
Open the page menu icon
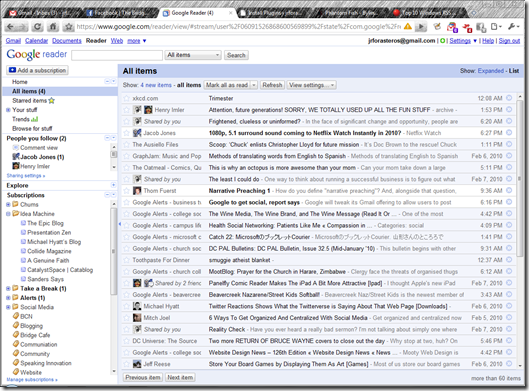coord(496,26)
